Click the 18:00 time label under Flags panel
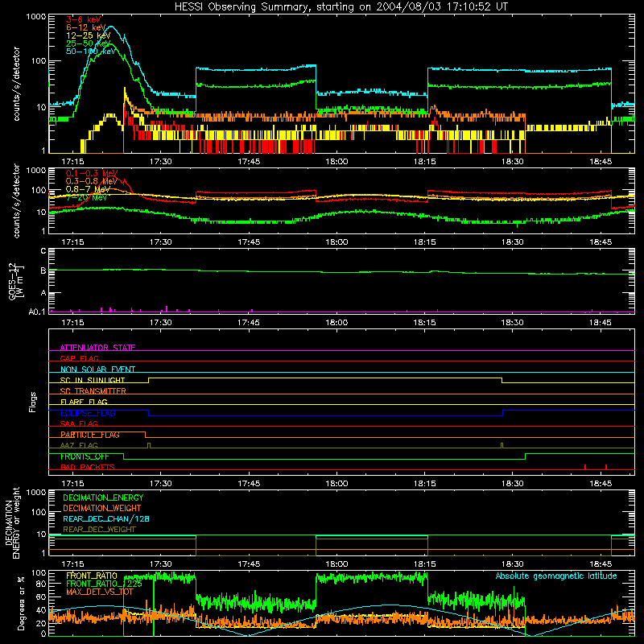The width and height of the screenshot is (644, 644). [x=336, y=484]
